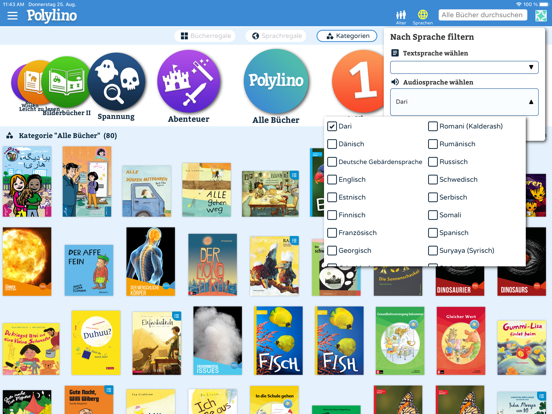Open the user avatar in top corner
The height and width of the screenshot is (414, 552).
point(541,16)
